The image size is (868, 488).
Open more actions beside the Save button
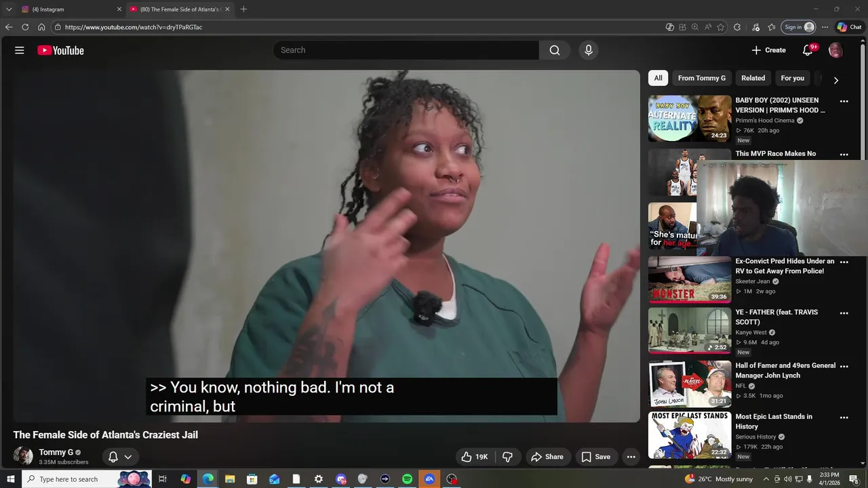[x=631, y=457]
